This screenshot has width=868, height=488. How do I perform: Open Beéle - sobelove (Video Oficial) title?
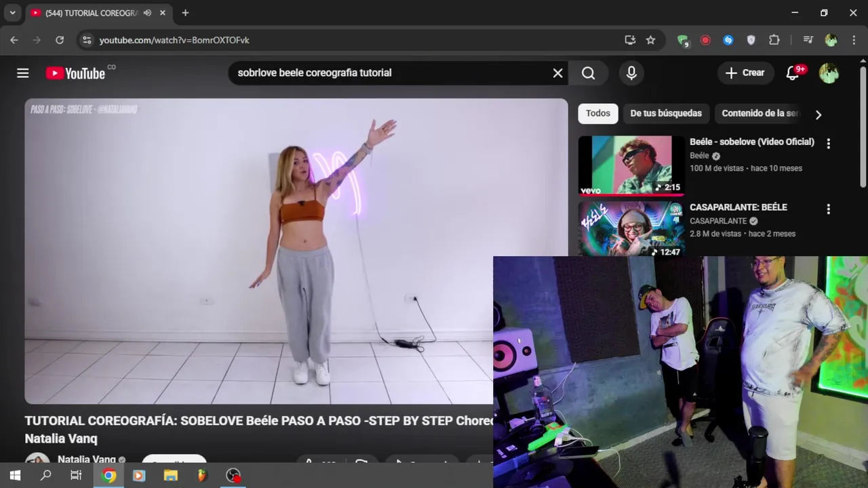751,142
